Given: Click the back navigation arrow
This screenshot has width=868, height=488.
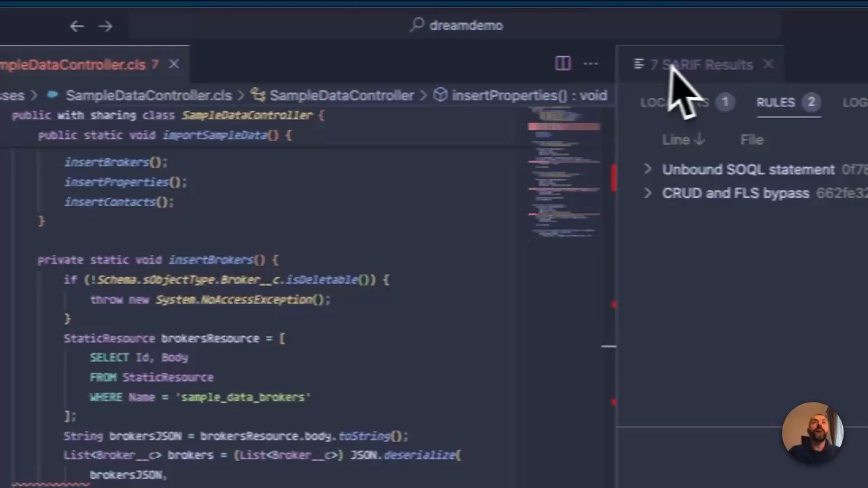Looking at the screenshot, I should 77,26.
